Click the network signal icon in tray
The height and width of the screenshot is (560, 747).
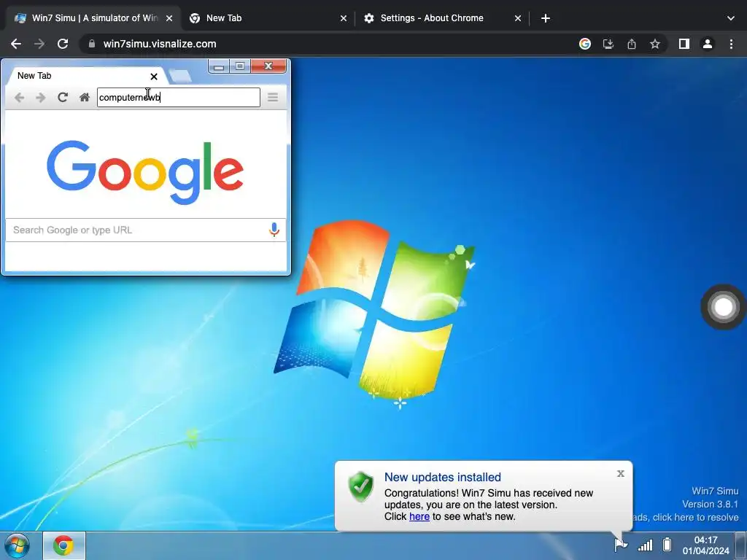(645, 545)
